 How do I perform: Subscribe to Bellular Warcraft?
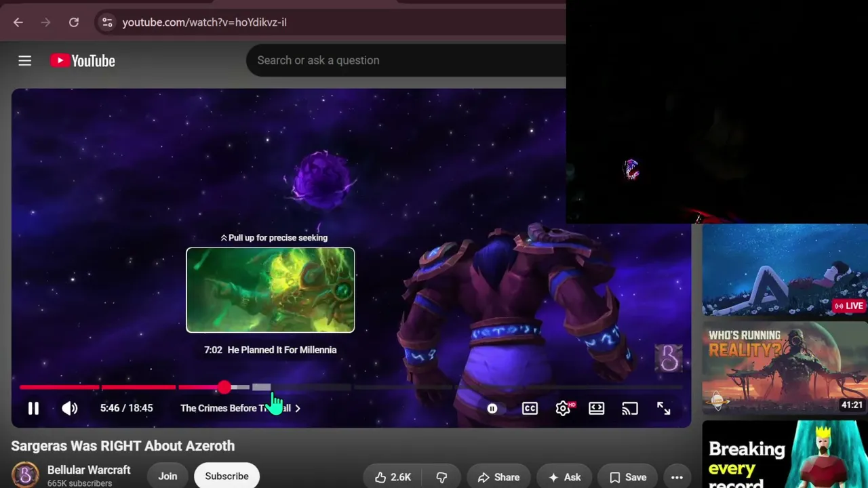pyautogui.click(x=226, y=476)
